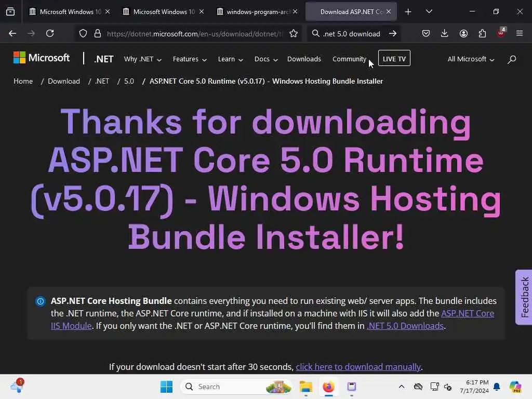Screen dimensions: 532x399
Task: Click 5.0 in the breadcrumb
Action: (129, 81)
